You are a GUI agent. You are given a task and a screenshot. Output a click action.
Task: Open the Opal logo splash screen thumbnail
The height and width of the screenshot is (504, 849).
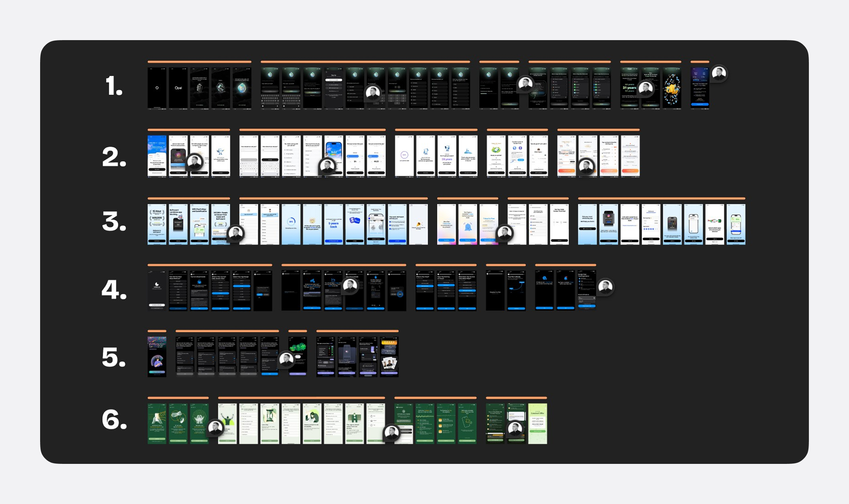[178, 88]
